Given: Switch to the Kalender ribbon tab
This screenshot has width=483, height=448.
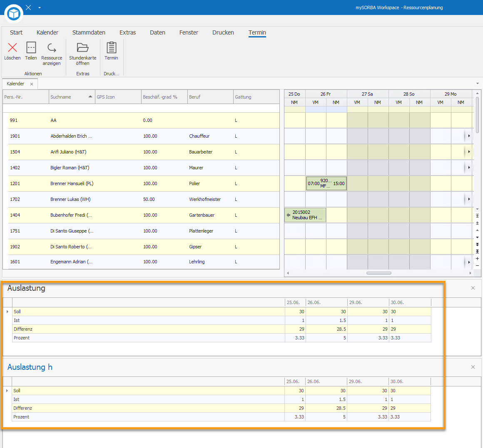Looking at the screenshot, I should (47, 32).
